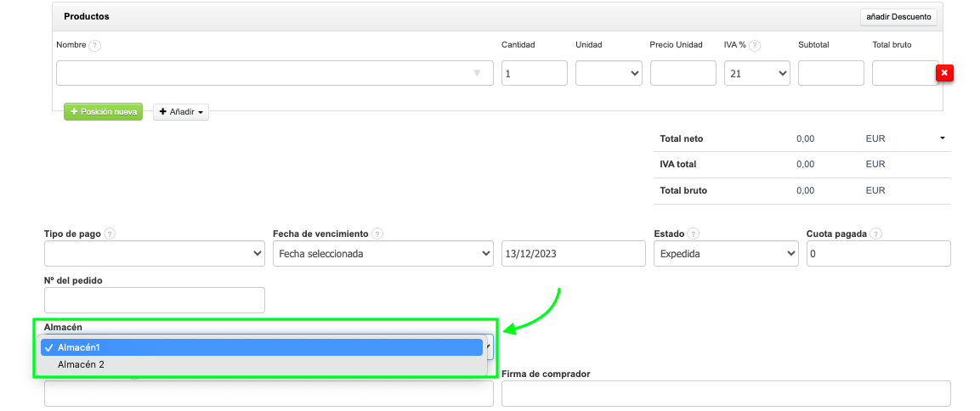
Task: Click help icon next to Tipo de pago
Action: click(110, 234)
